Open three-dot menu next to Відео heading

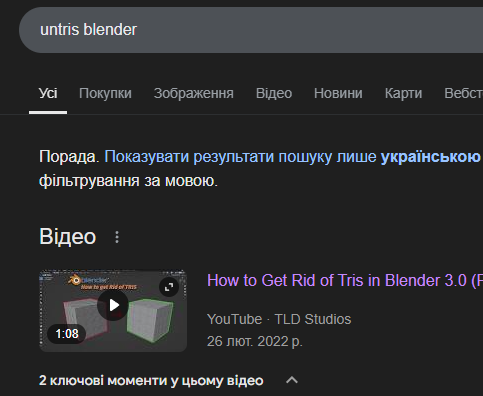point(117,237)
